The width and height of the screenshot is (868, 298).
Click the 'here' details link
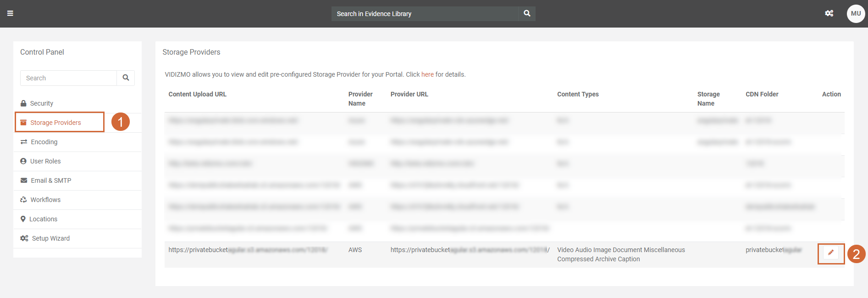pyautogui.click(x=427, y=74)
